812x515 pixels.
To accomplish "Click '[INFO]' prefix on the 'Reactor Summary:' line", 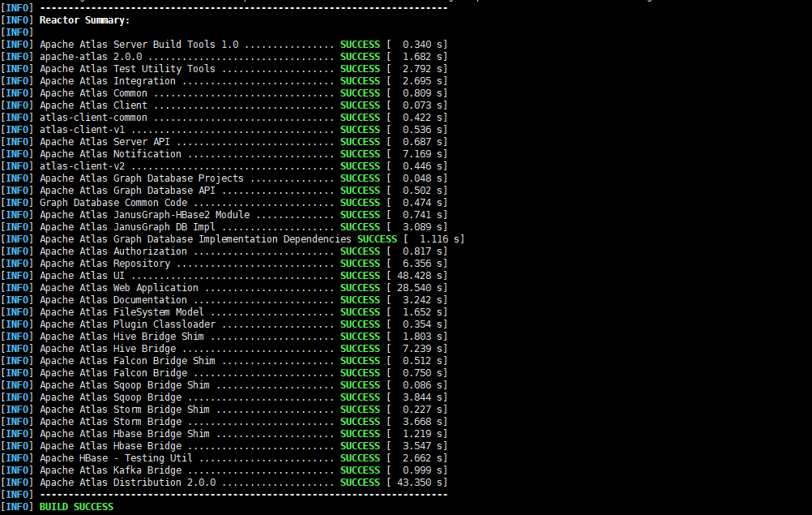I will pos(17,20).
